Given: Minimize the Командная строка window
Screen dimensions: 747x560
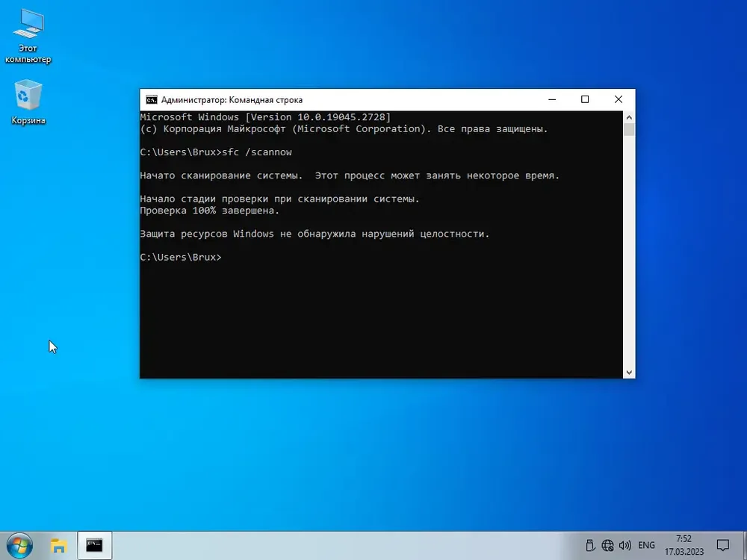Looking at the screenshot, I should (x=552, y=99).
